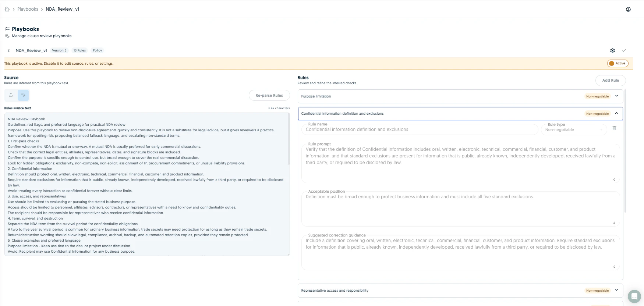
Task: Click the home icon in breadcrumb
Action: (x=7, y=9)
